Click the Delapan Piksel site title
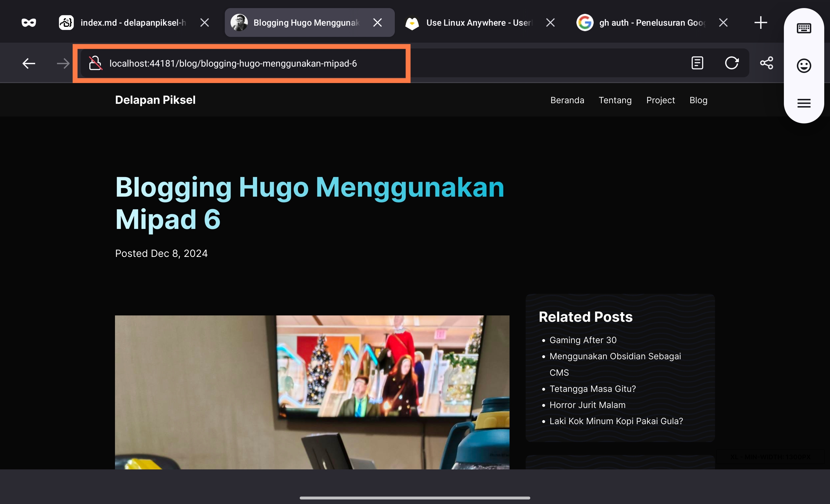 155,99
